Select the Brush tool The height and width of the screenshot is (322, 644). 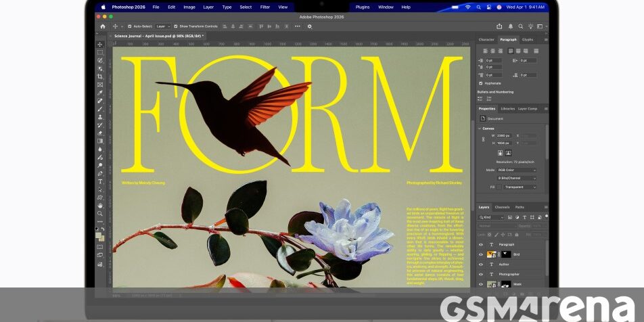point(100,109)
